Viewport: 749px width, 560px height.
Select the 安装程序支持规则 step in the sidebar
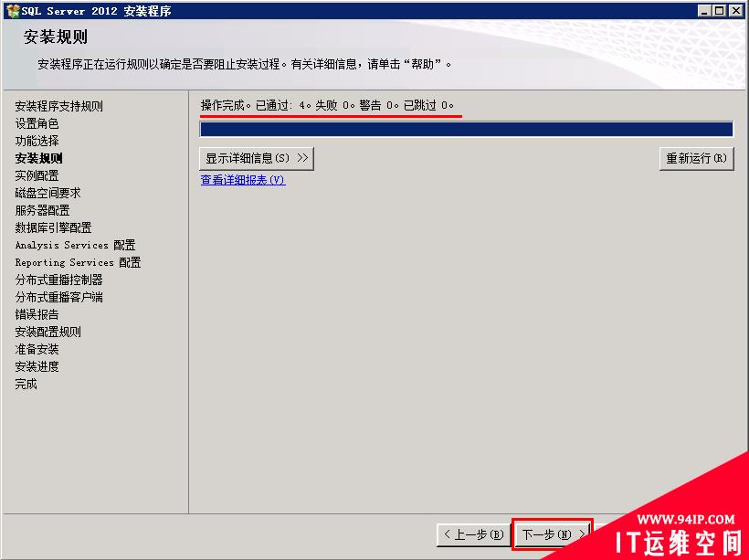click(58, 106)
